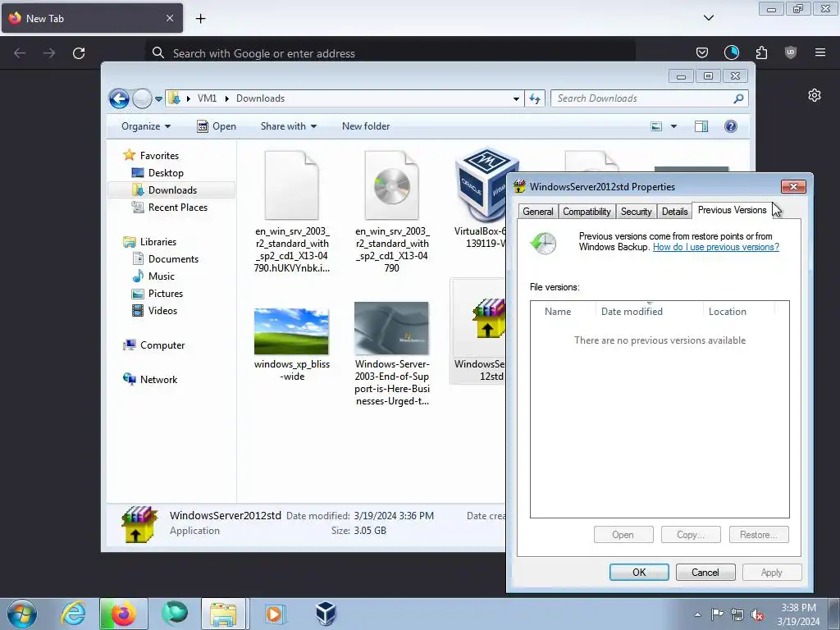Select the en_win_srv_2003 .hUKVYnbk blank file
This screenshot has height=630, width=840.
coord(291,185)
